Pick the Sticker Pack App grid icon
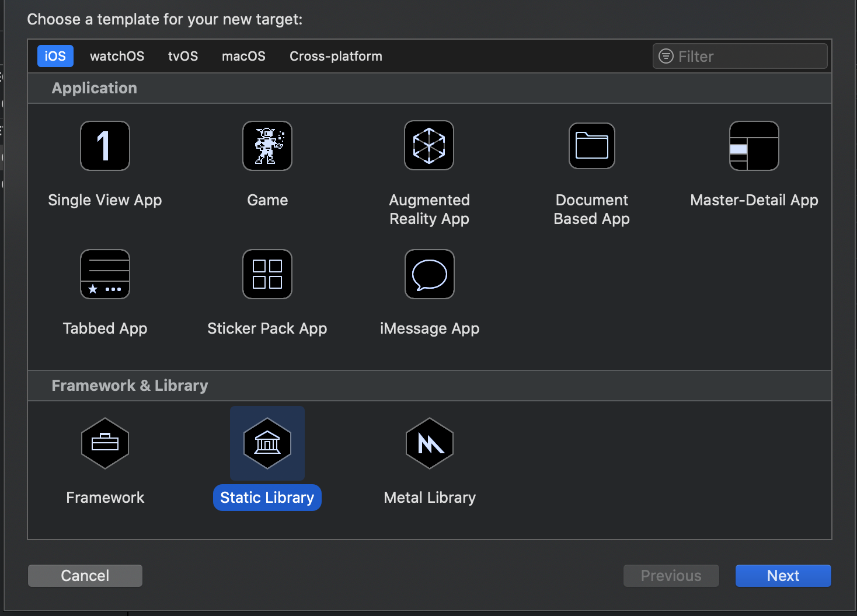The image size is (857, 616). tap(267, 274)
